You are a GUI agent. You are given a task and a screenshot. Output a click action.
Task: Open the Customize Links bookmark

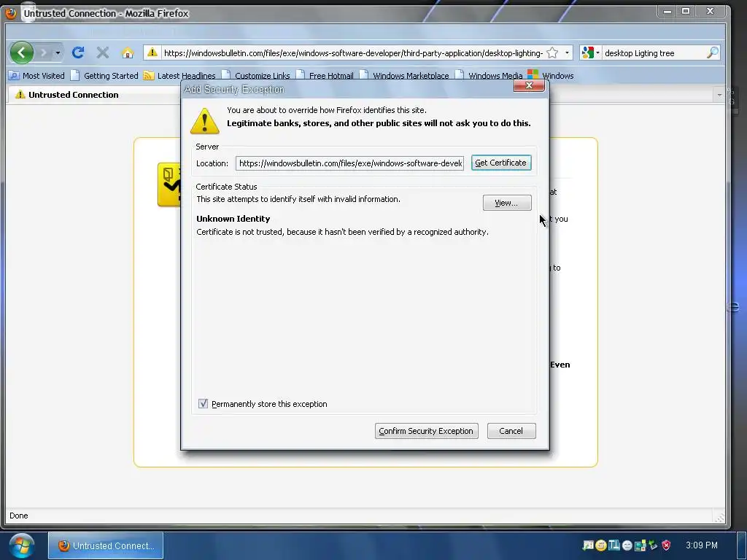tap(256, 75)
